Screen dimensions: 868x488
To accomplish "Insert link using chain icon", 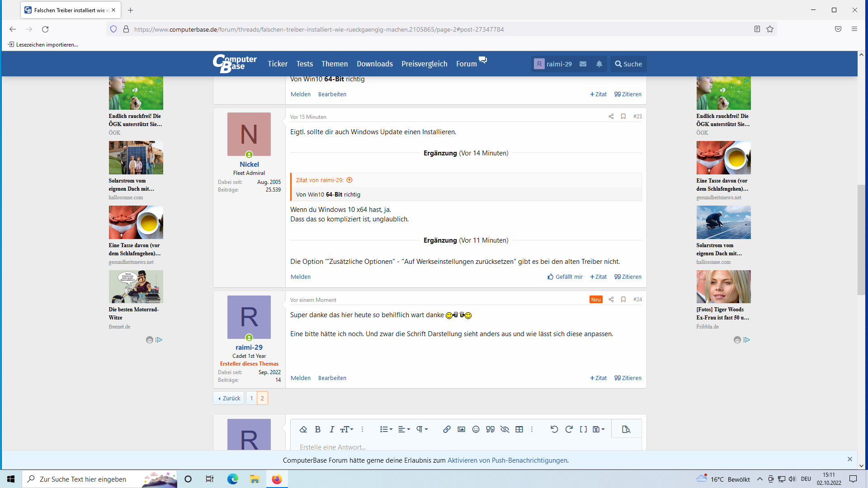I will coord(447,429).
